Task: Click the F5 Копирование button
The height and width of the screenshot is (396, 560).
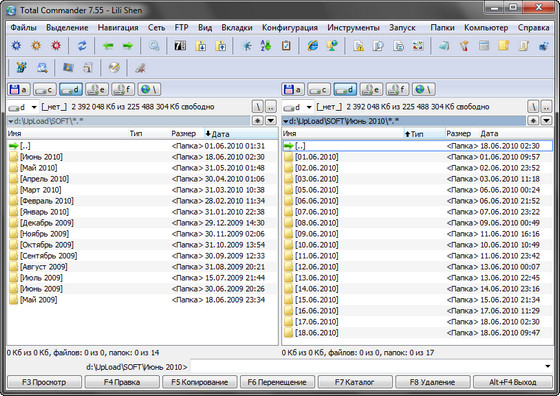Action: pyautogui.click(x=200, y=382)
